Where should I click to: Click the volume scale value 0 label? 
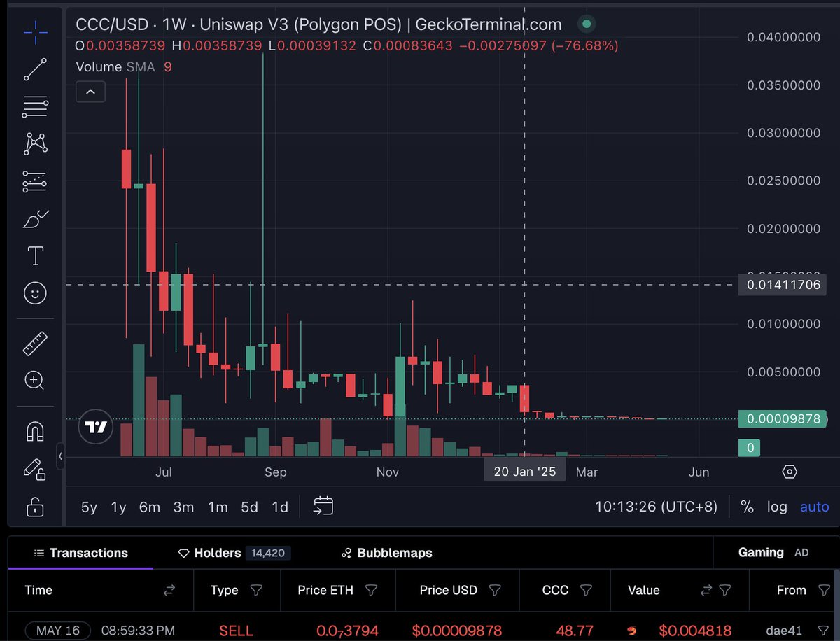(x=749, y=448)
